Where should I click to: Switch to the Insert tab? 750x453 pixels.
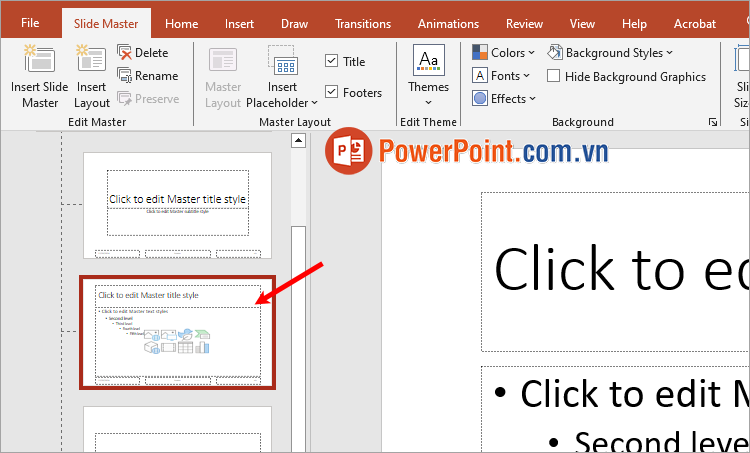(x=239, y=24)
